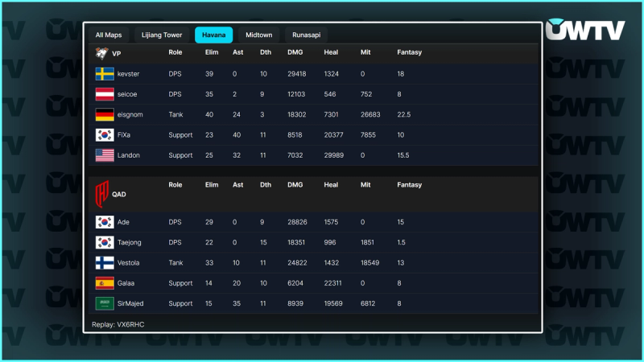Viewport: 644px width, 362px height.
Task: Click the Elim column header in VP table
Action: coord(212,52)
